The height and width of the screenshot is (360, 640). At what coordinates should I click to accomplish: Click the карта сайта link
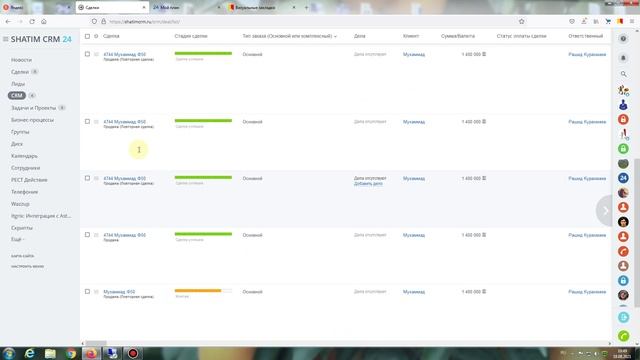coord(22,256)
